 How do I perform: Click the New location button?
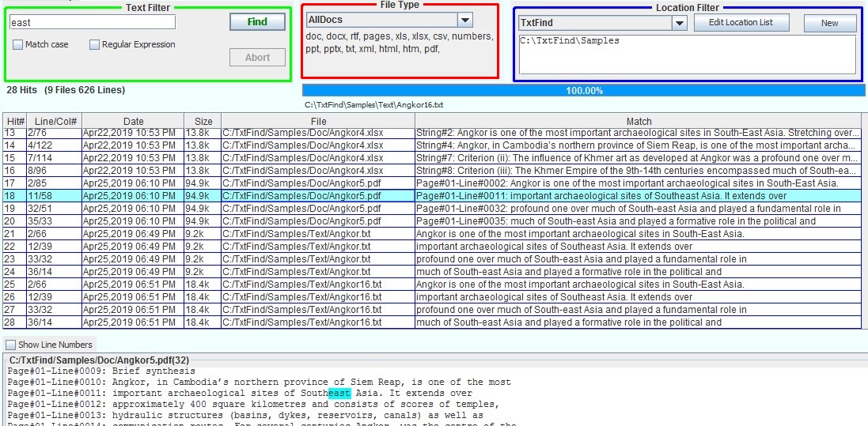point(830,23)
